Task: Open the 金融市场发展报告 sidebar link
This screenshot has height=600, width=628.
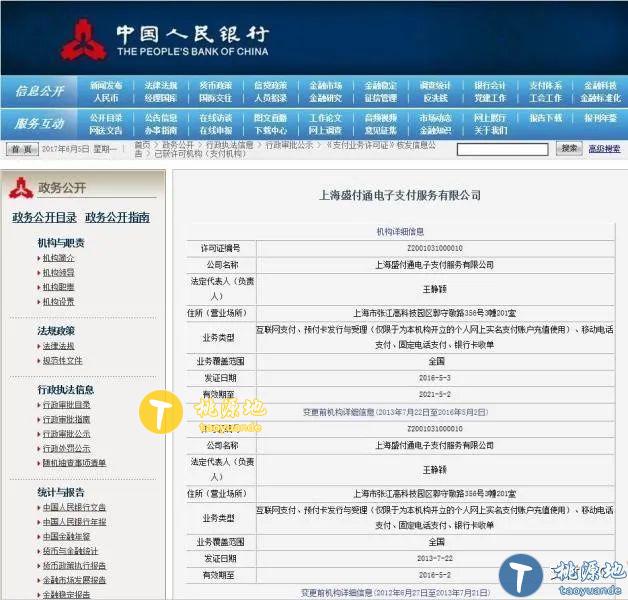Action: click(74, 580)
